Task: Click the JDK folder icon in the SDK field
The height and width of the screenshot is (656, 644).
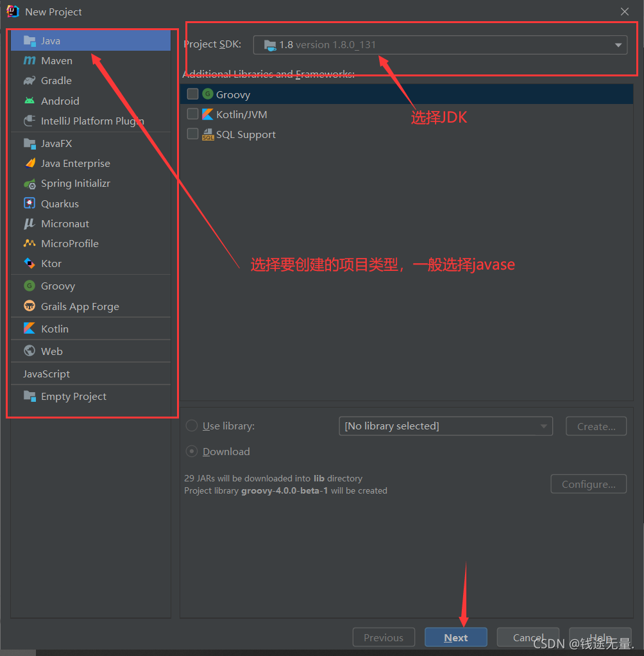Action: coord(270,45)
